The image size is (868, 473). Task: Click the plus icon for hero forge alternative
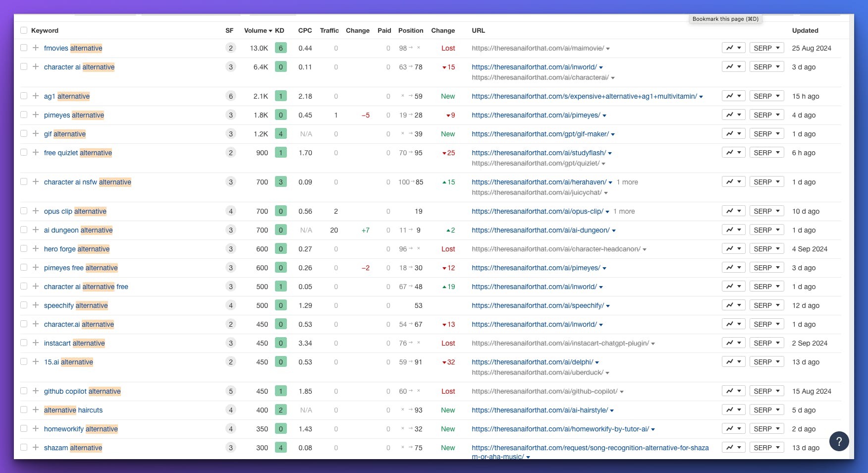tap(36, 249)
